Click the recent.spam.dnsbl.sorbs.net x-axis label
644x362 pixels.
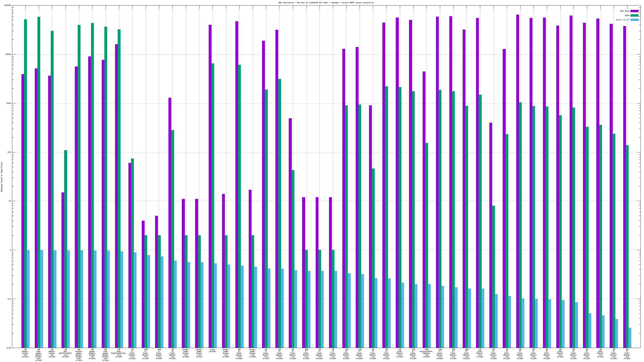pyautogui.click(x=79, y=355)
